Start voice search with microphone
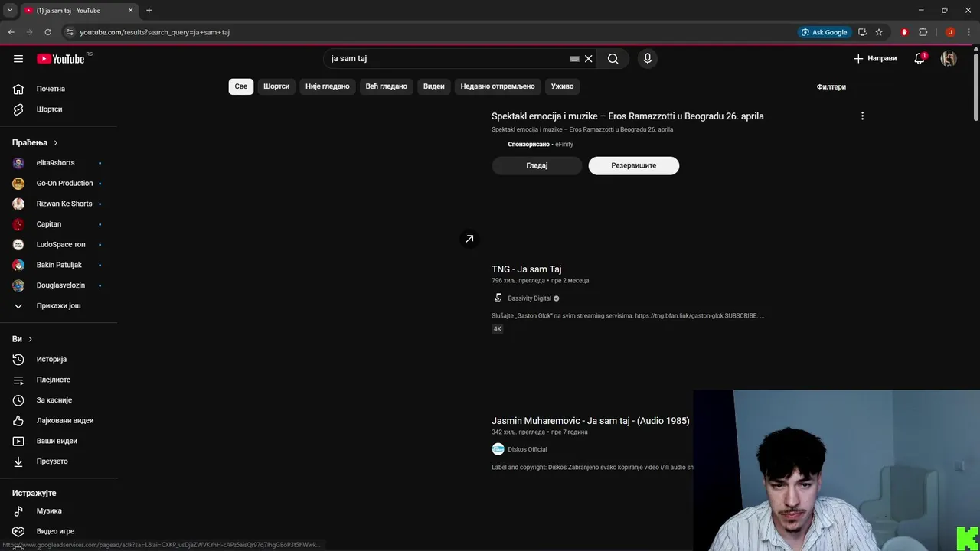 pos(648,59)
